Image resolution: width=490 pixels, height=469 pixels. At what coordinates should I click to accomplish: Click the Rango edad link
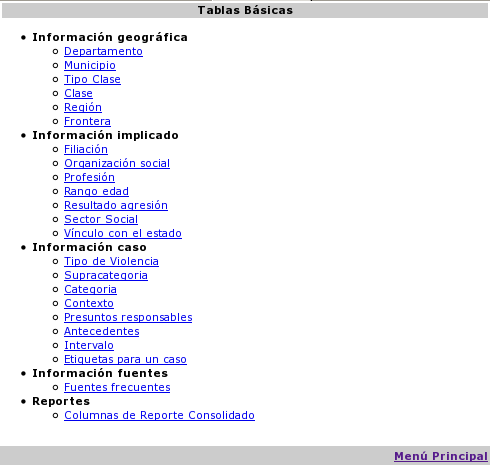coord(96,191)
